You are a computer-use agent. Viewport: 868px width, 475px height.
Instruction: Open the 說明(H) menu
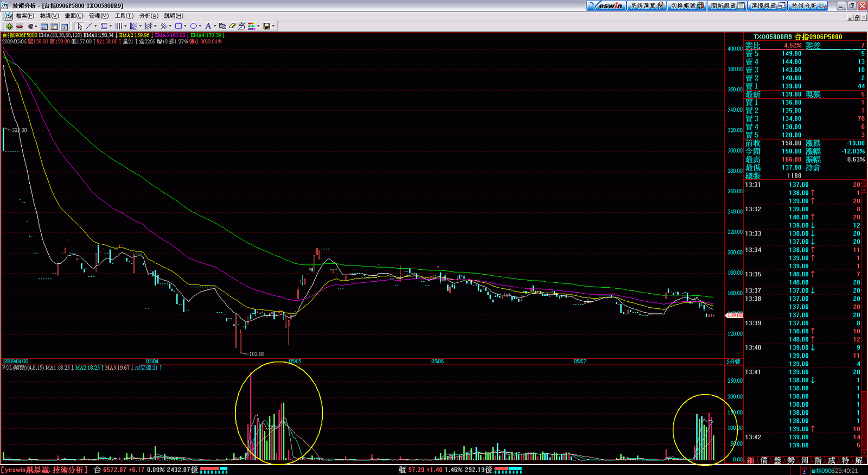pos(174,16)
